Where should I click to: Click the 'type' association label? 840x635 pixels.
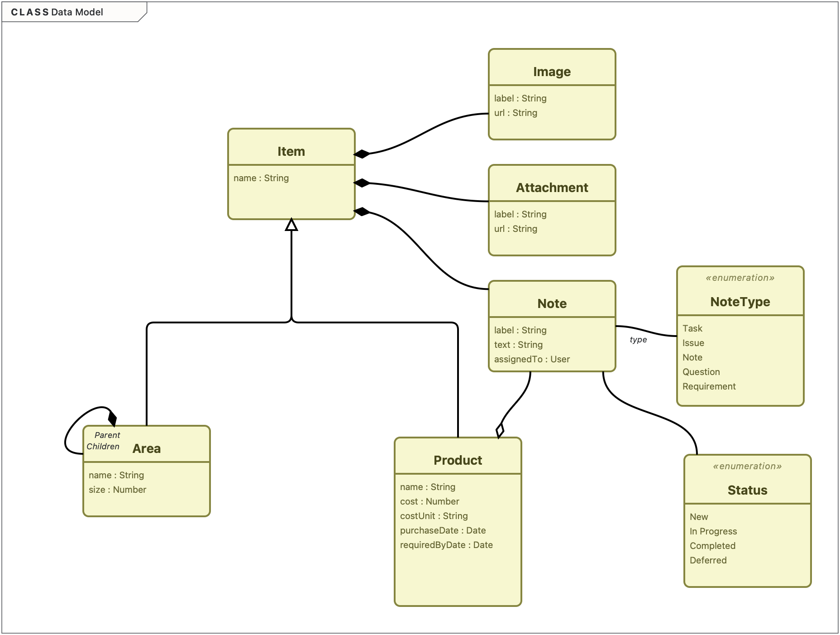click(x=638, y=340)
